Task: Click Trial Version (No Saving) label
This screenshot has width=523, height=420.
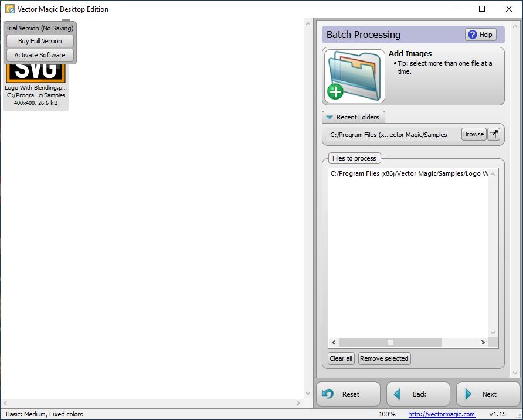Action: (40, 28)
